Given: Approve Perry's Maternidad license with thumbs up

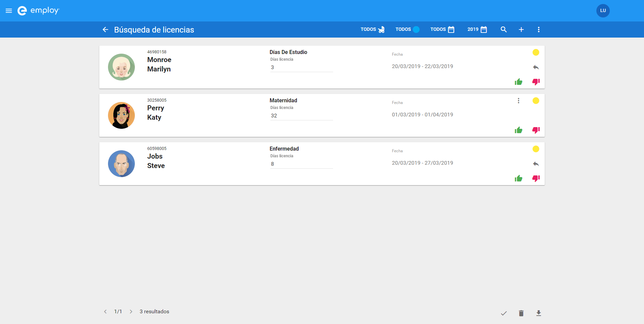Looking at the screenshot, I should point(519,130).
